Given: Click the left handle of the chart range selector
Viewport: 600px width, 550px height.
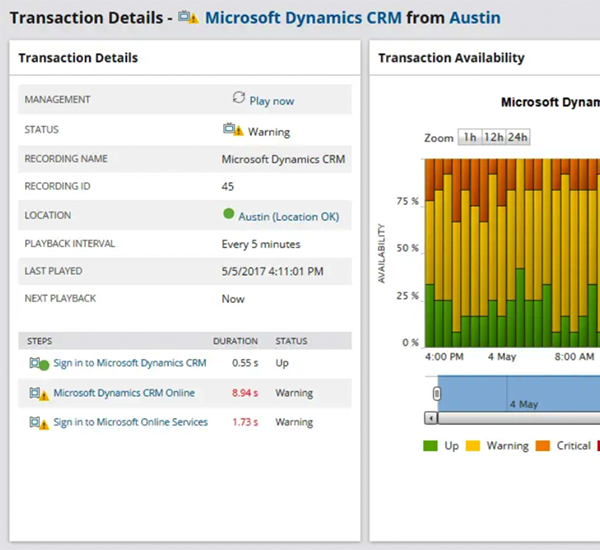Looking at the screenshot, I should (437, 393).
